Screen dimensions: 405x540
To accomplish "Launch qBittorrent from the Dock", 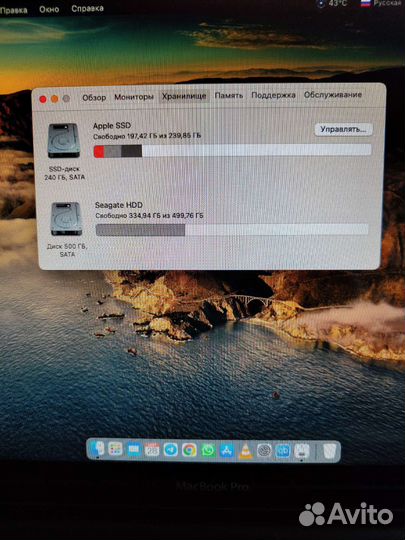I will tap(283, 451).
